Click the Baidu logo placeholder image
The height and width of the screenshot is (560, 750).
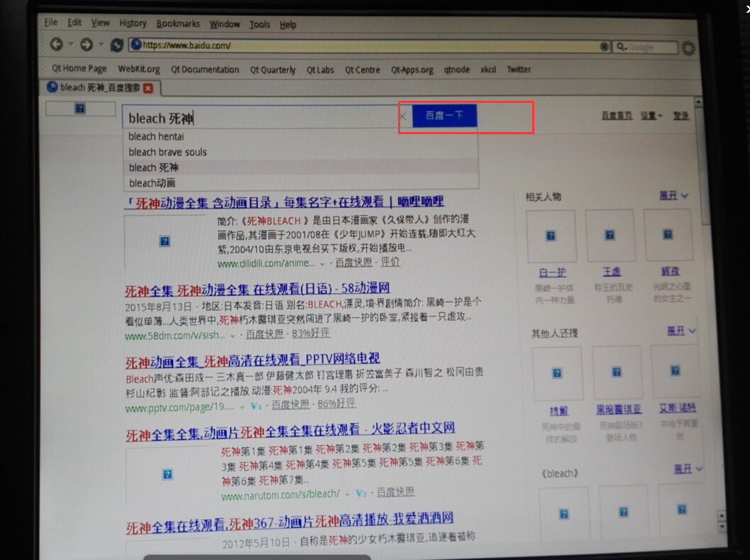click(80, 109)
